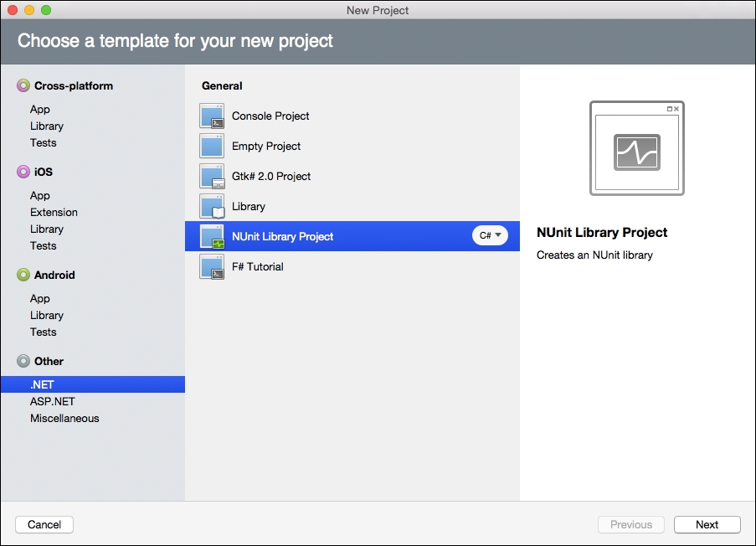The width and height of the screenshot is (756, 546).
Task: Choose the Empty Project template
Action: (x=352, y=146)
